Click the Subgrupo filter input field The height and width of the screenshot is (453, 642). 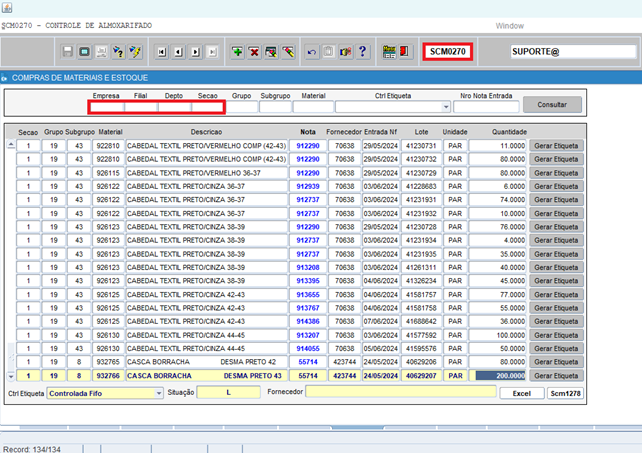[275, 107]
